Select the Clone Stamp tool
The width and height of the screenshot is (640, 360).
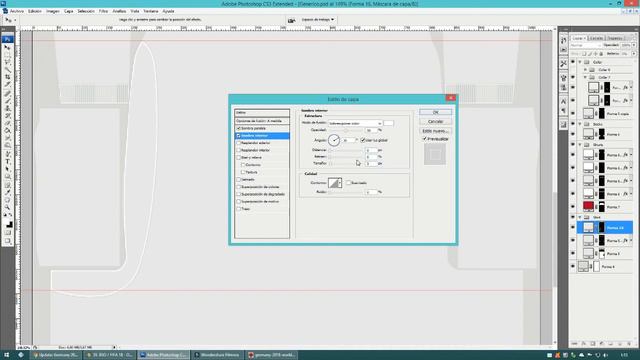pyautogui.click(x=7, y=108)
